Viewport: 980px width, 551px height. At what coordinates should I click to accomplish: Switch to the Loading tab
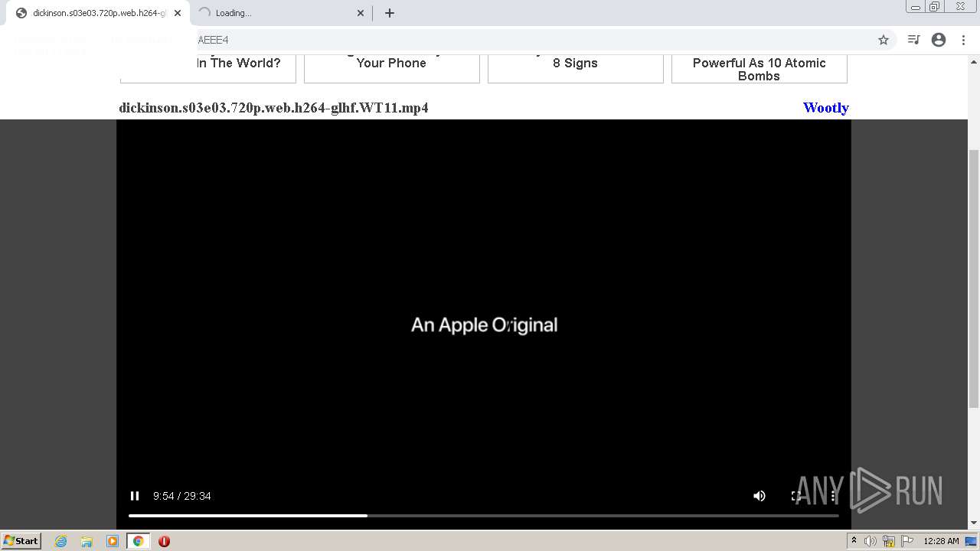click(x=279, y=13)
